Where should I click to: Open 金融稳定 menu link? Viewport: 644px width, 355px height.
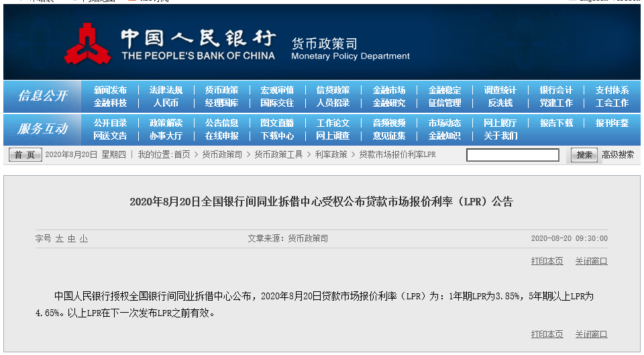[x=445, y=90]
